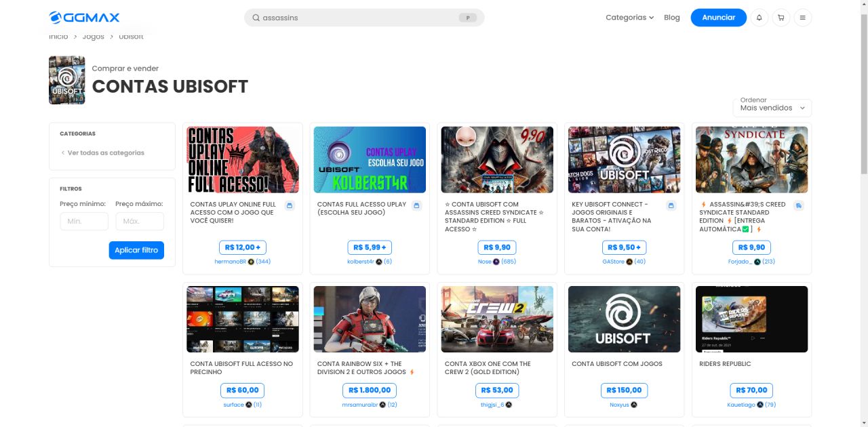
Task: Click the R$ 150,00 price button
Action: pyautogui.click(x=624, y=390)
